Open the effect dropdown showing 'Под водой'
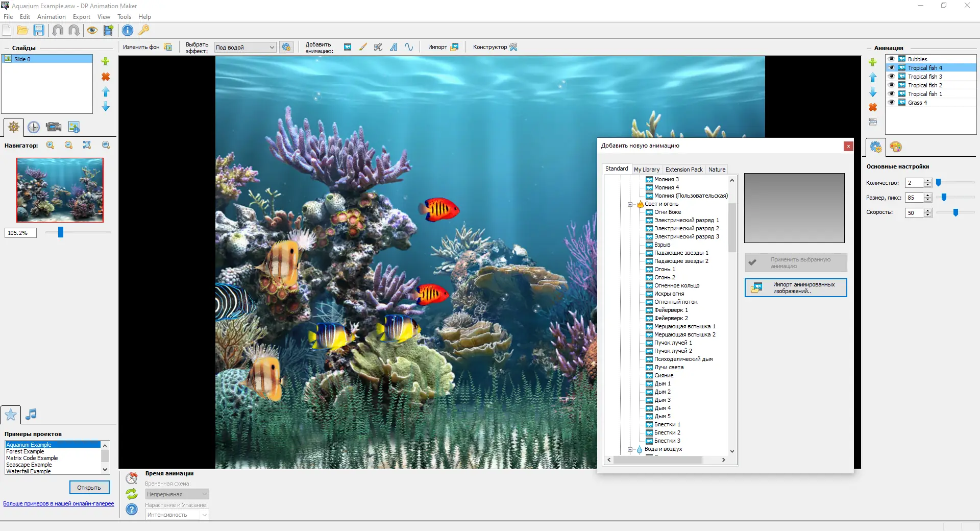The image size is (980, 531). click(272, 47)
